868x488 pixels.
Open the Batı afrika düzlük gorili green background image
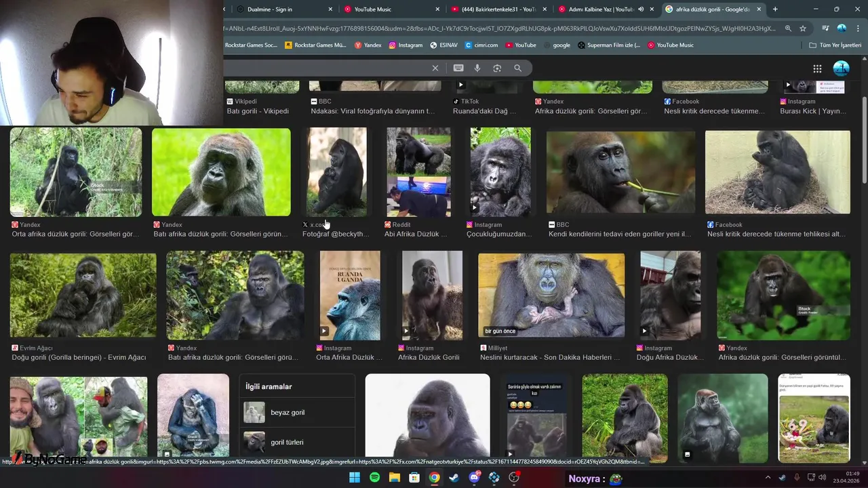pyautogui.click(x=221, y=172)
